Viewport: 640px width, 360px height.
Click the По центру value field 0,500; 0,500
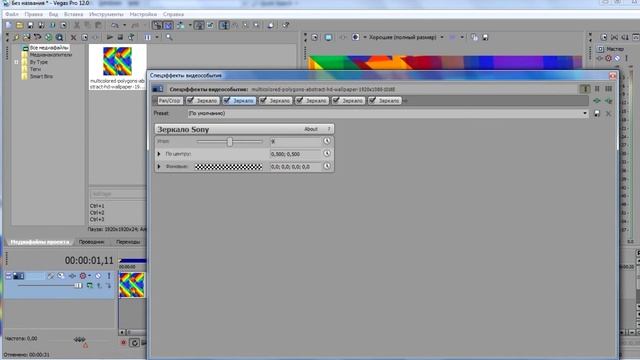click(x=296, y=154)
